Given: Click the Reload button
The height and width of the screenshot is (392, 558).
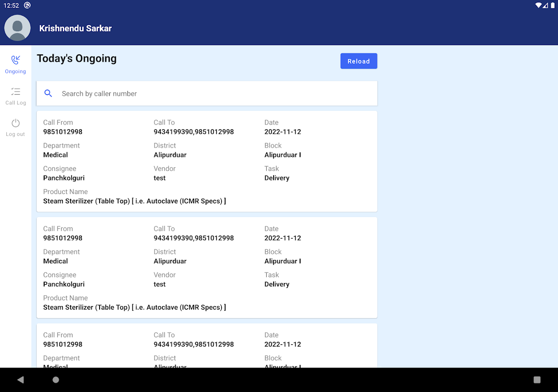Looking at the screenshot, I should pyautogui.click(x=359, y=61).
